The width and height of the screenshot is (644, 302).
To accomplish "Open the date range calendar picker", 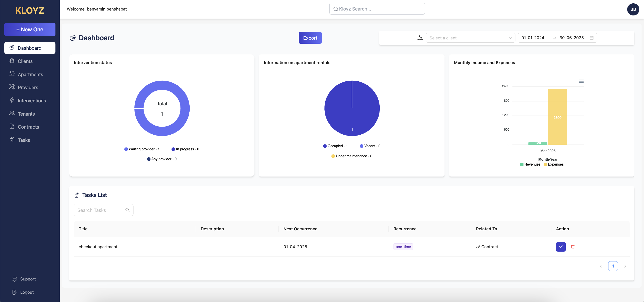I will (591, 38).
